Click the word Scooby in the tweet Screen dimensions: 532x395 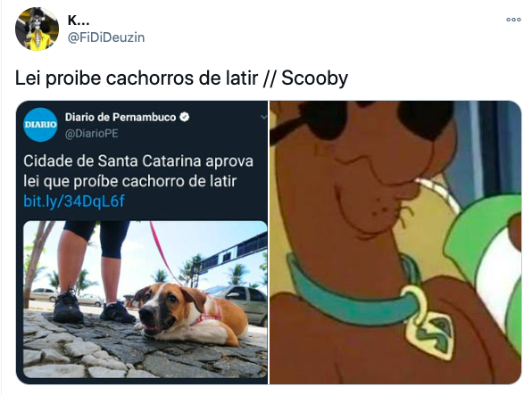tap(314, 78)
